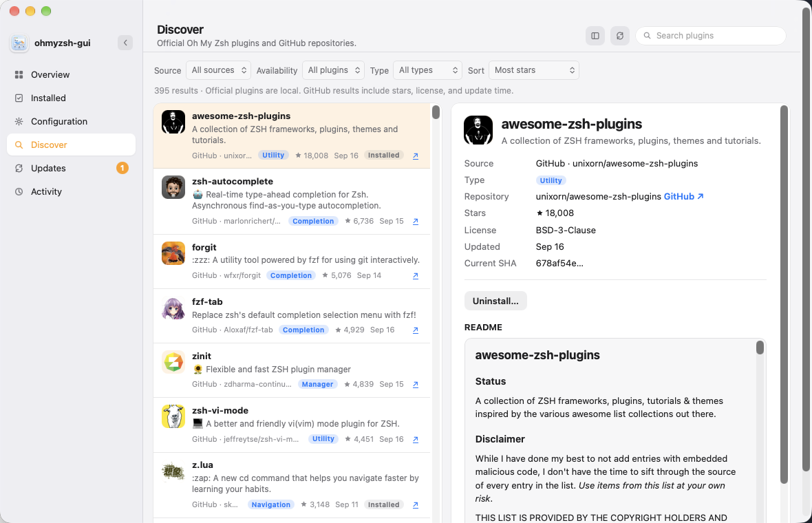
Task: Click the Manager tag on zinit
Action: click(x=317, y=384)
